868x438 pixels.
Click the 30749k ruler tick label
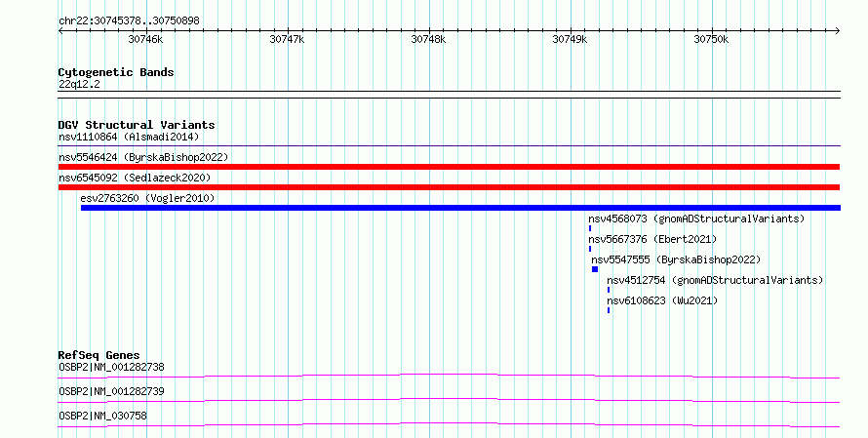tap(570, 39)
